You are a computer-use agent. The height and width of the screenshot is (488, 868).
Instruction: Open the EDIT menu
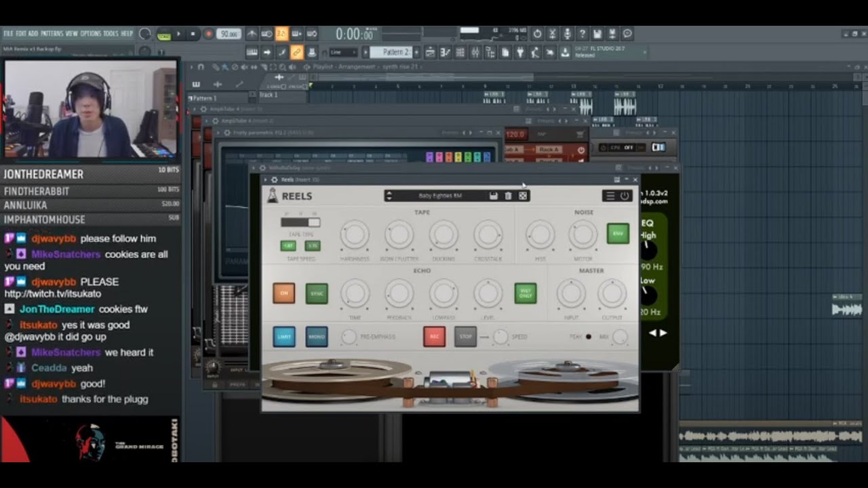(x=21, y=33)
